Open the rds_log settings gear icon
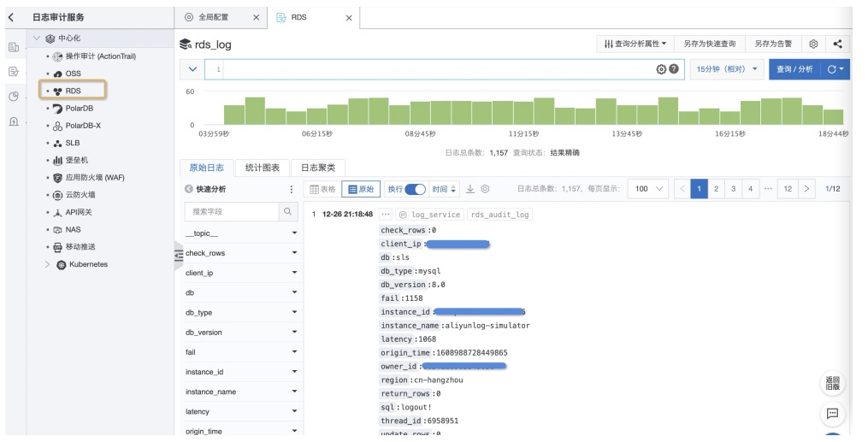The height and width of the screenshot is (442, 868). [x=813, y=44]
